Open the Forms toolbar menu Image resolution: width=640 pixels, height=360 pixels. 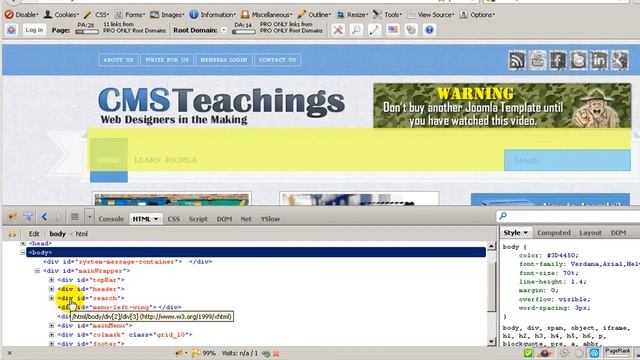pyautogui.click(x=130, y=15)
